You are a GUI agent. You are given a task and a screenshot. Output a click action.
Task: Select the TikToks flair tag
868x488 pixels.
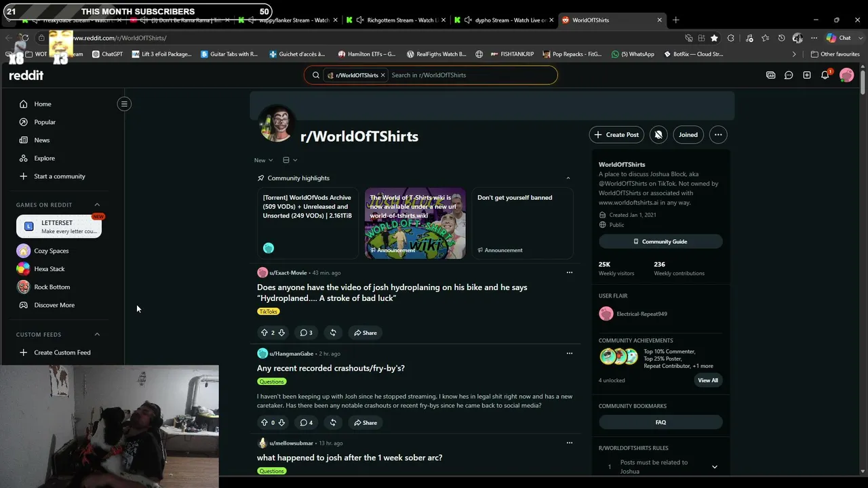tap(269, 312)
